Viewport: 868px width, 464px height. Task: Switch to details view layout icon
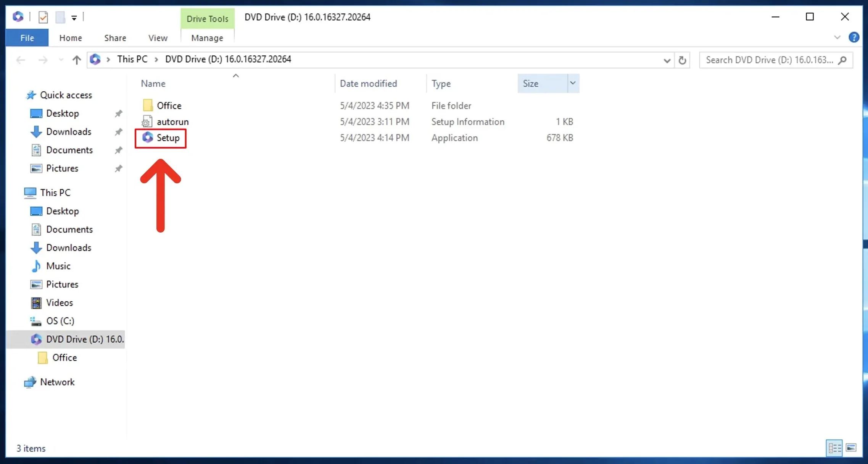point(834,448)
